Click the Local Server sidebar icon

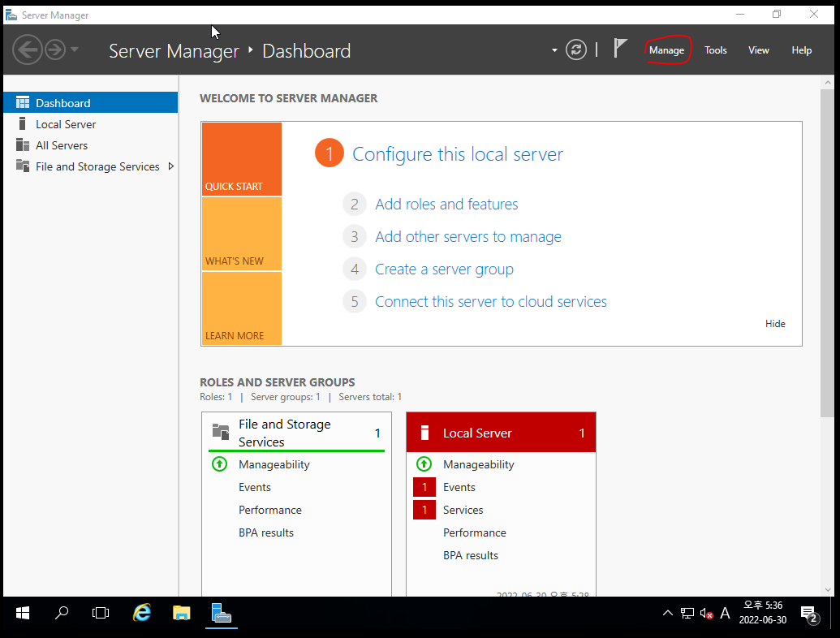pyautogui.click(x=23, y=123)
